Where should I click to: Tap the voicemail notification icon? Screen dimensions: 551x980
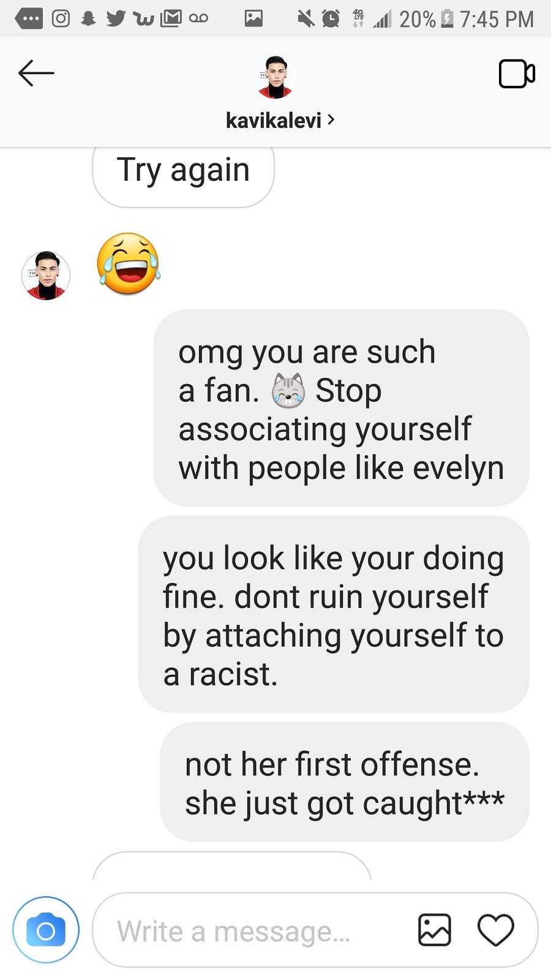point(198,18)
